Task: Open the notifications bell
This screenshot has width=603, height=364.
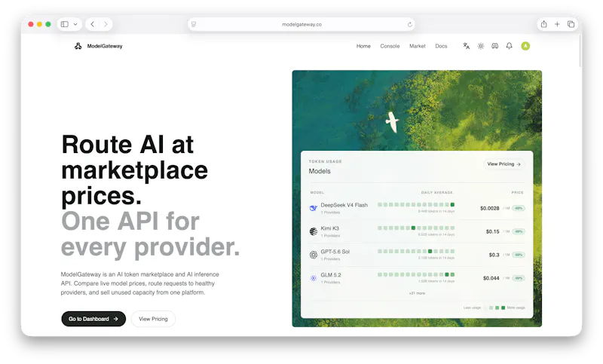Action: tap(510, 46)
